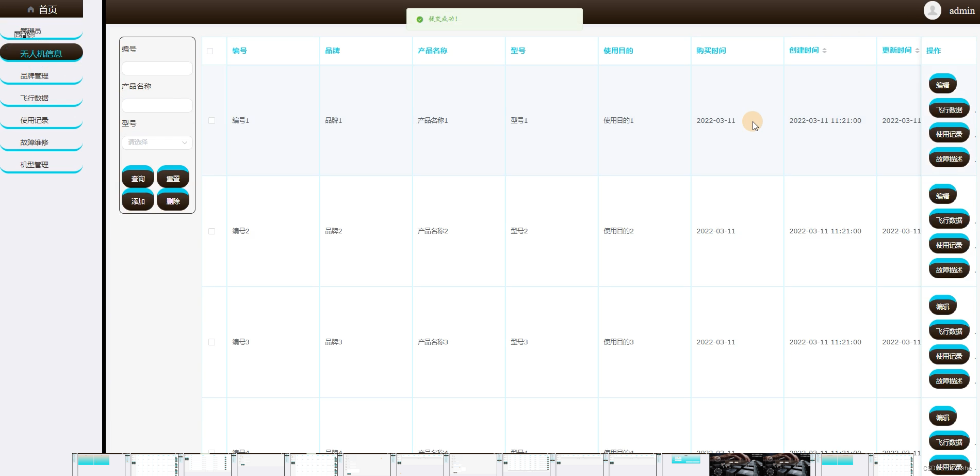Image resolution: width=980 pixels, height=476 pixels.
Task: Open the 型号 请选择 dropdown
Action: coord(157,142)
